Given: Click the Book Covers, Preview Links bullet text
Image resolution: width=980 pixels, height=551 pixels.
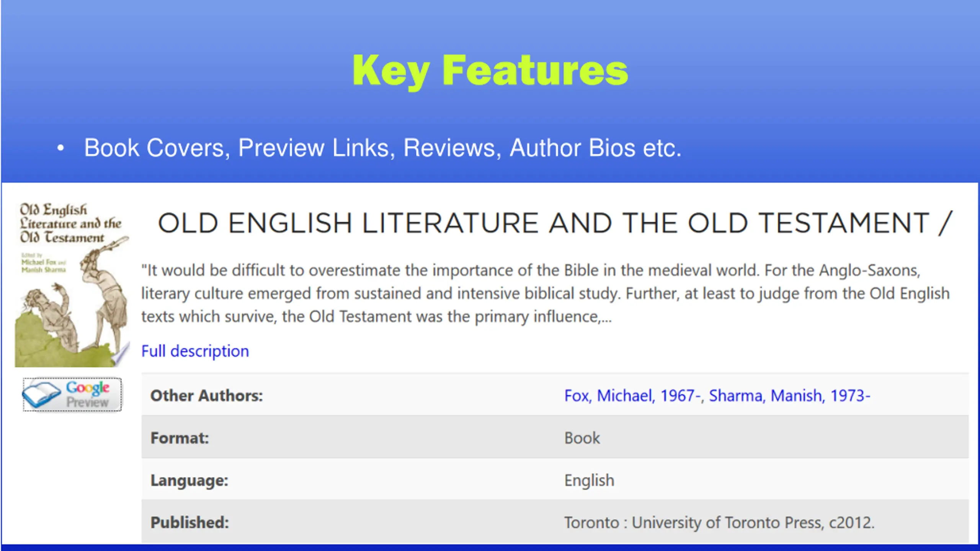Looking at the screenshot, I should 383,148.
